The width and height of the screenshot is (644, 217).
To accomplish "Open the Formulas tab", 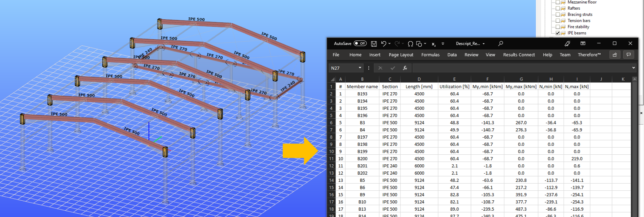I will pos(430,55).
